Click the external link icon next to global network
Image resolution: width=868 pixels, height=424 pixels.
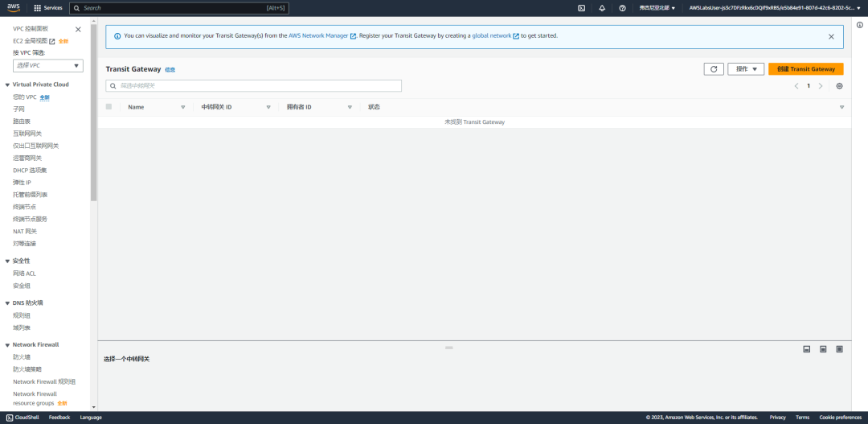[x=516, y=36]
